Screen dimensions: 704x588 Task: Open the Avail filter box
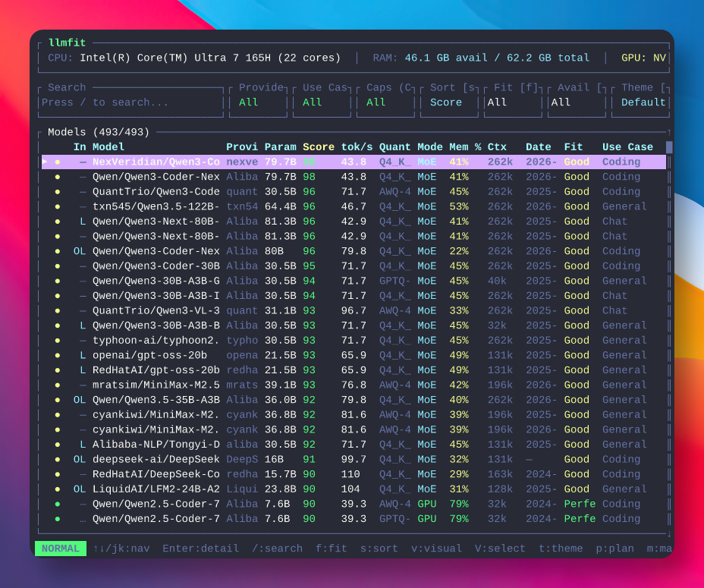577,102
